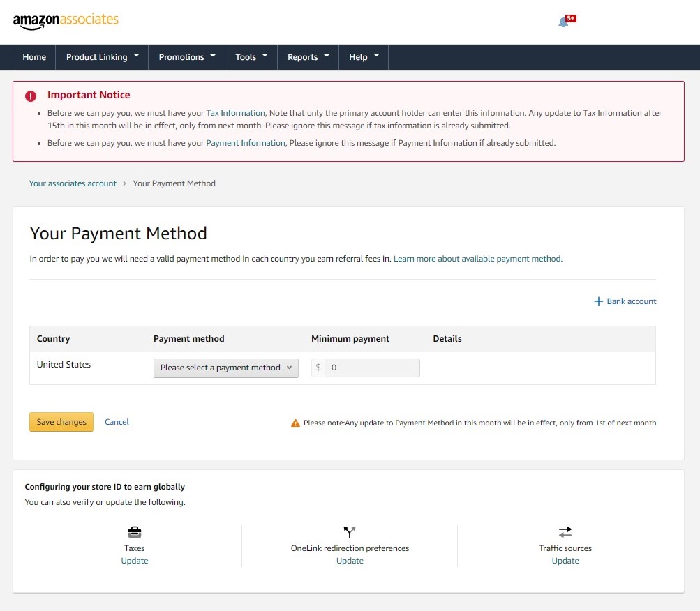
Task: Click the orange warning triangle icon
Action: point(295,423)
